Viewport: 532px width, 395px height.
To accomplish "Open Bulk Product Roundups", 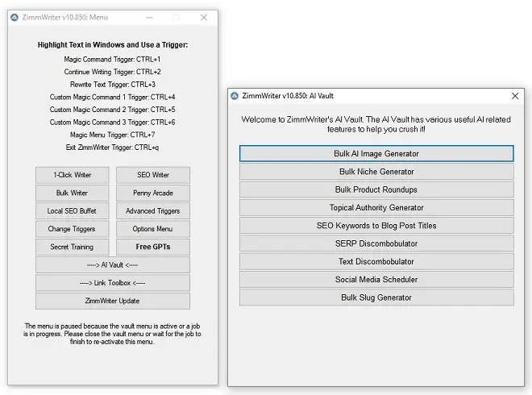I will pyautogui.click(x=376, y=189).
